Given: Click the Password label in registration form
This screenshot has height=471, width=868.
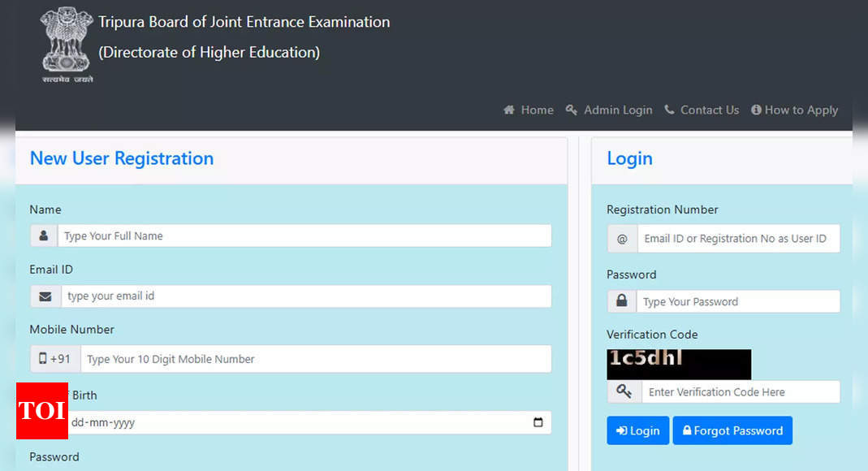Looking at the screenshot, I should (x=54, y=457).
